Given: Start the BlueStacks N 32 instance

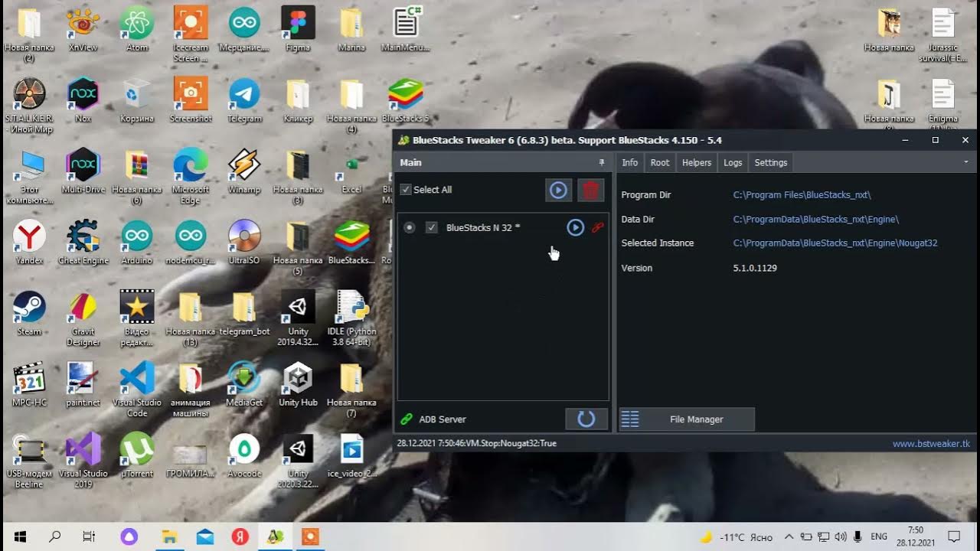Looking at the screenshot, I should click(575, 227).
